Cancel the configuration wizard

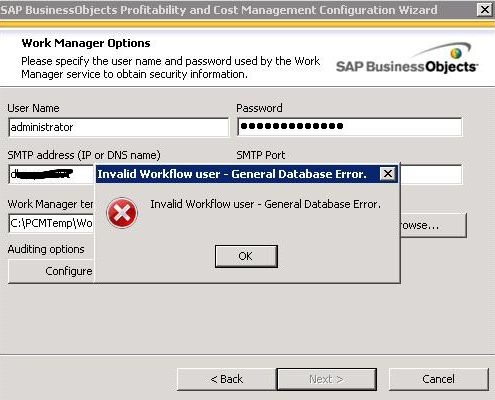[x=438, y=379]
